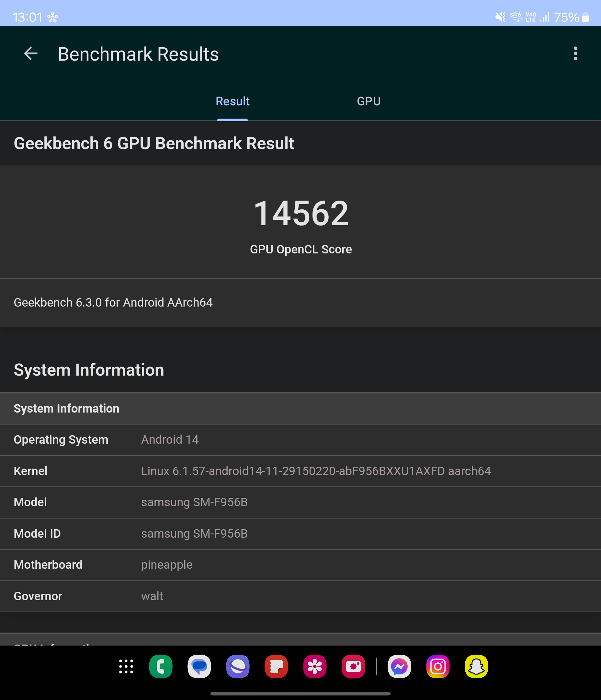Tap the Model ID row label
Image resolution: width=601 pixels, height=700 pixels.
[x=37, y=534]
